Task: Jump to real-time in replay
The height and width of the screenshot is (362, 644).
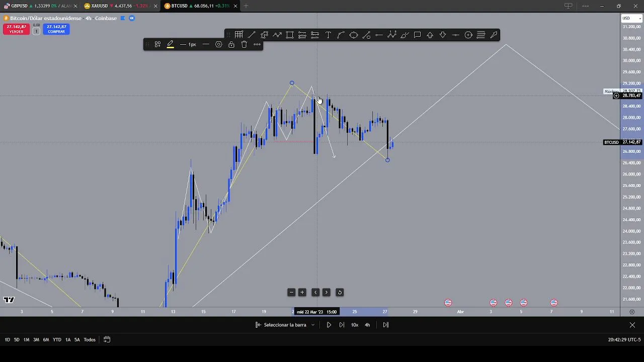Action: click(386, 325)
